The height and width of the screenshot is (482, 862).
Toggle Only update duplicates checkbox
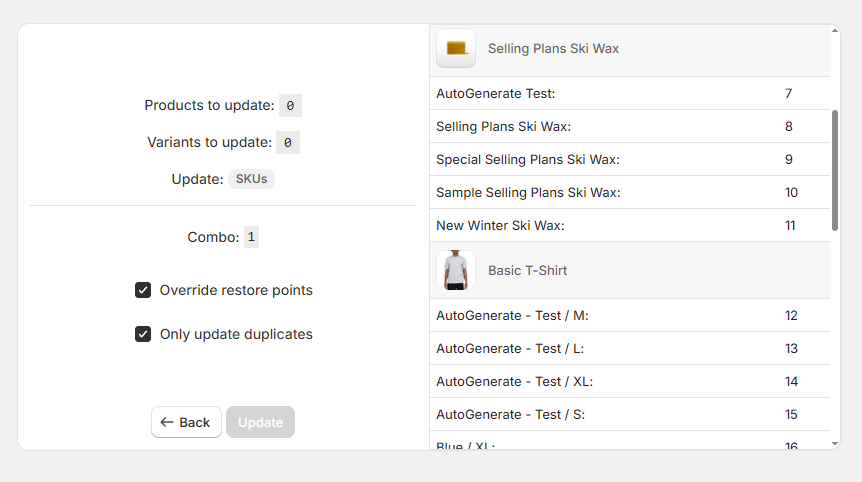143,334
